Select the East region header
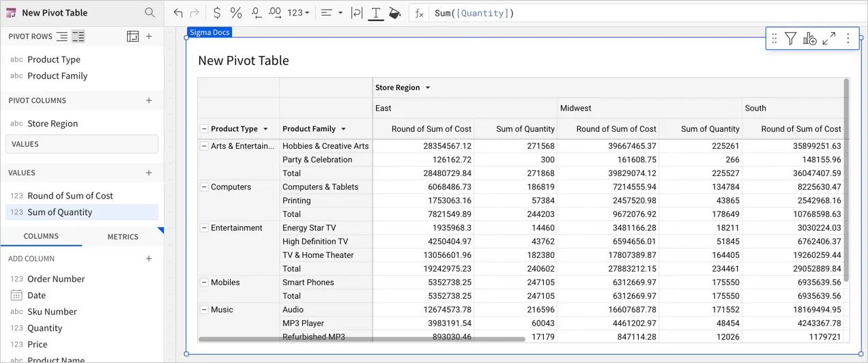Screen dimensions: 868x363 [465, 108]
